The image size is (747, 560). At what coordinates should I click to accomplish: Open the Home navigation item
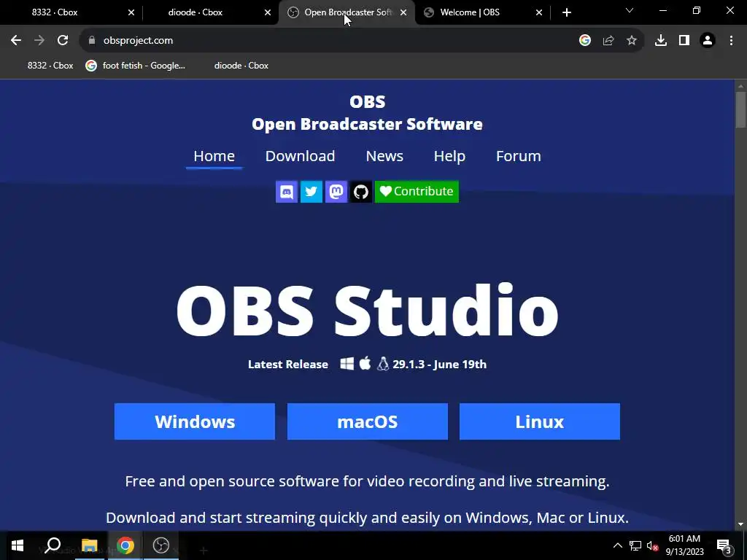point(214,156)
